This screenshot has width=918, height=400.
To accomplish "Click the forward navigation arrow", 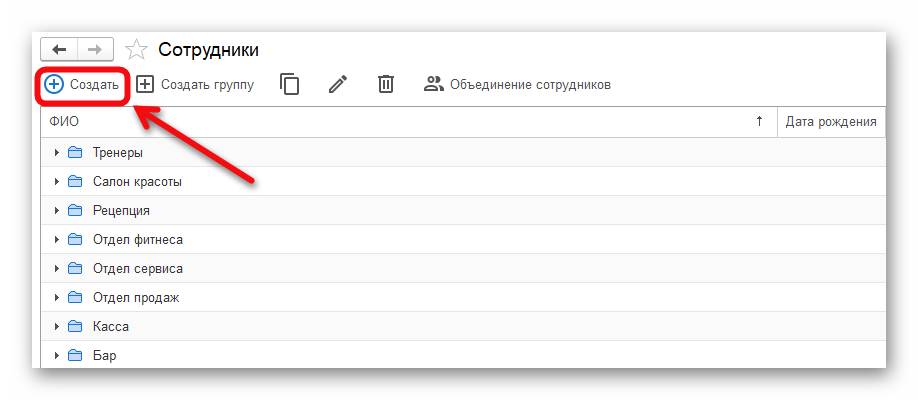I will [95, 49].
